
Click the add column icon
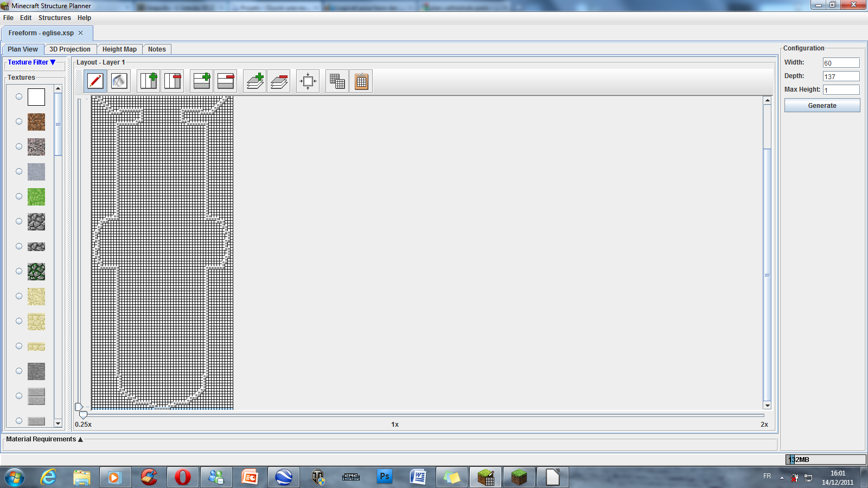click(149, 81)
